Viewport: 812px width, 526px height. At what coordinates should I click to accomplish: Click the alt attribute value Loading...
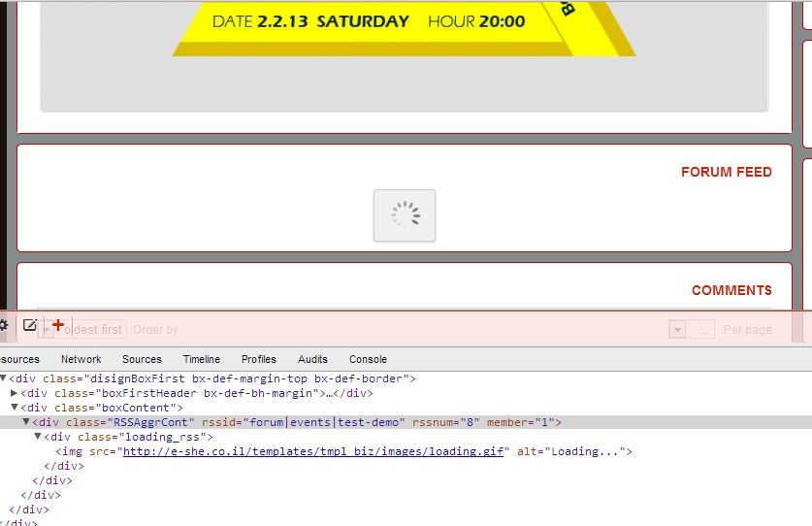pos(585,451)
